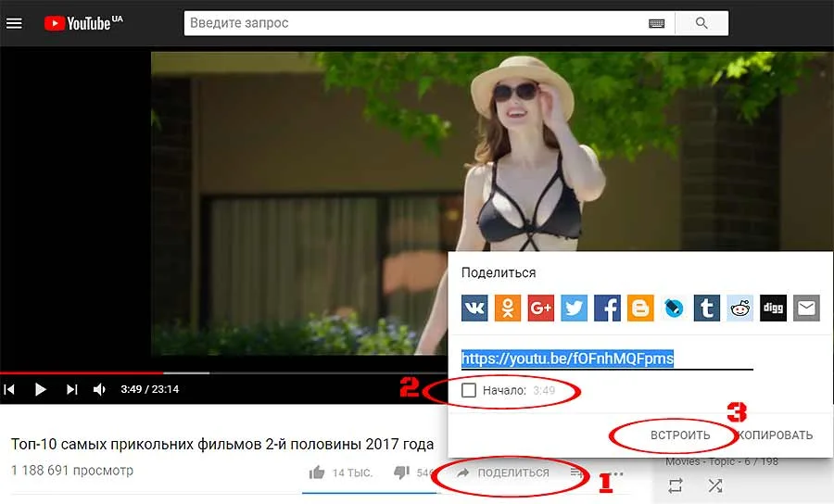Image resolution: width=834 pixels, height=504 pixels.
Task: Open the three-dots more actions menu
Action: (x=617, y=473)
